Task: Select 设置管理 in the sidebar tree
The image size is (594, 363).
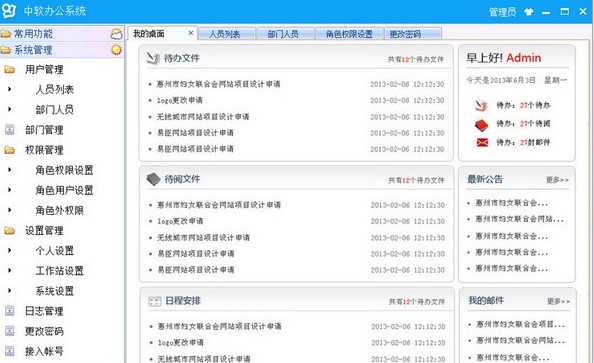Action: click(x=44, y=230)
